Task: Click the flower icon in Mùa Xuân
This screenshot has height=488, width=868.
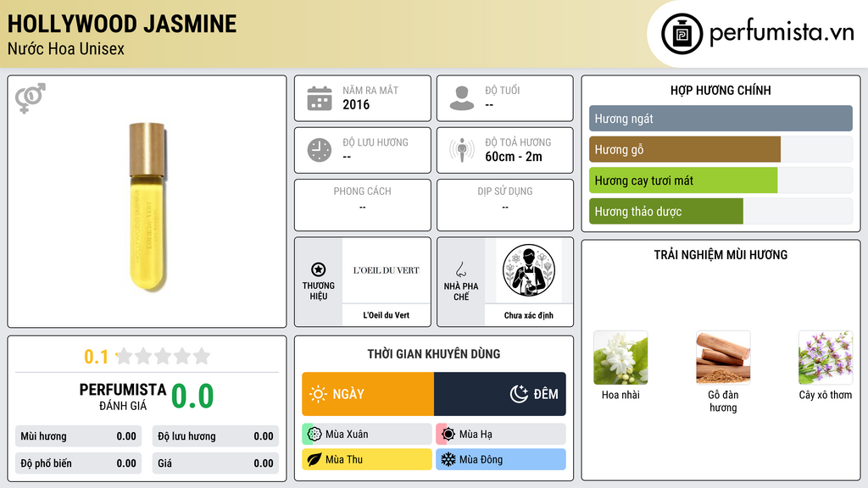Action: (314, 435)
